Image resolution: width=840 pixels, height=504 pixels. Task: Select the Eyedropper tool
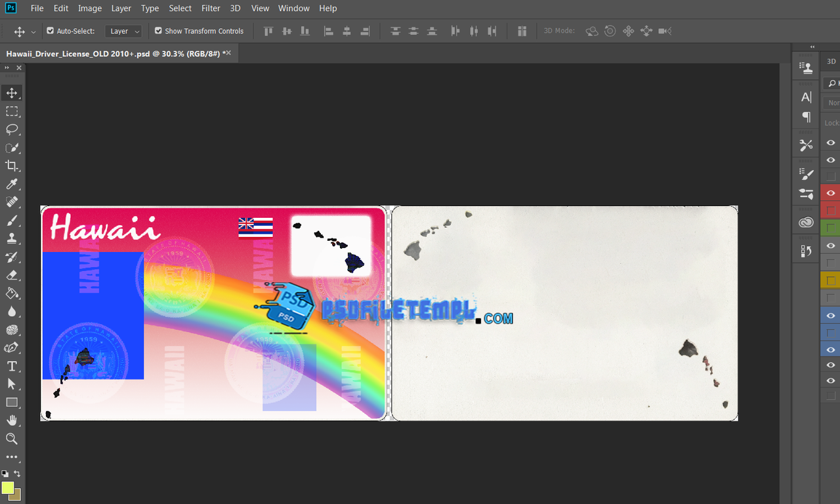click(12, 184)
